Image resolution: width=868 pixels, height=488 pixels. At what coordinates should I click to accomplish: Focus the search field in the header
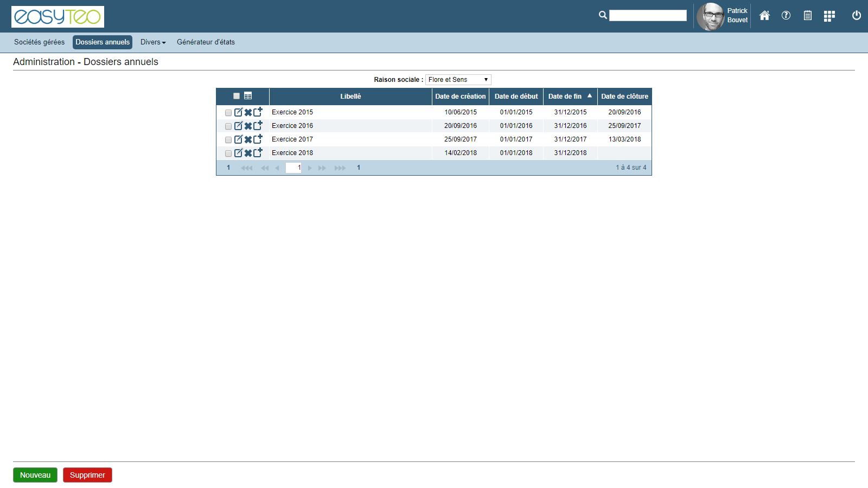point(648,16)
